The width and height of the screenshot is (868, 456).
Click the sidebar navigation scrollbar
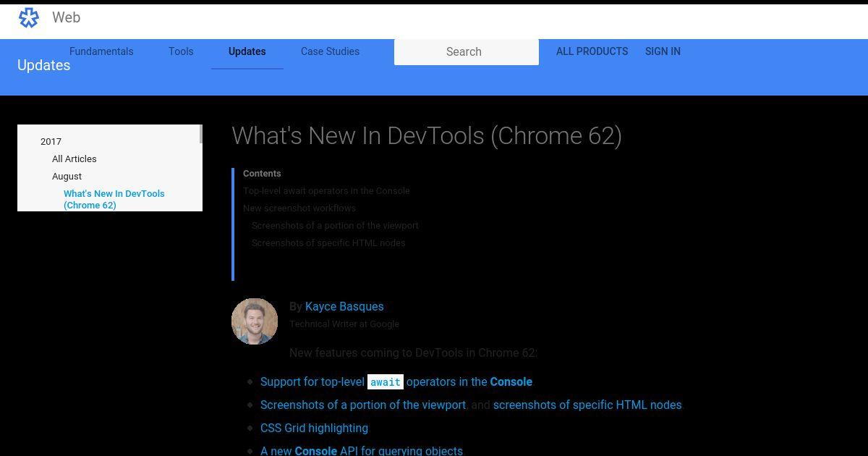coord(200,134)
